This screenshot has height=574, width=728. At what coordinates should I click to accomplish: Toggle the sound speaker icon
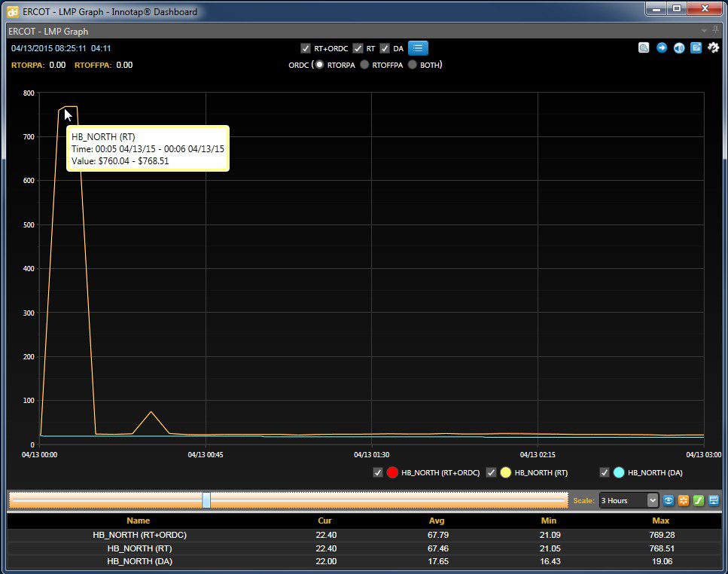[x=679, y=48]
